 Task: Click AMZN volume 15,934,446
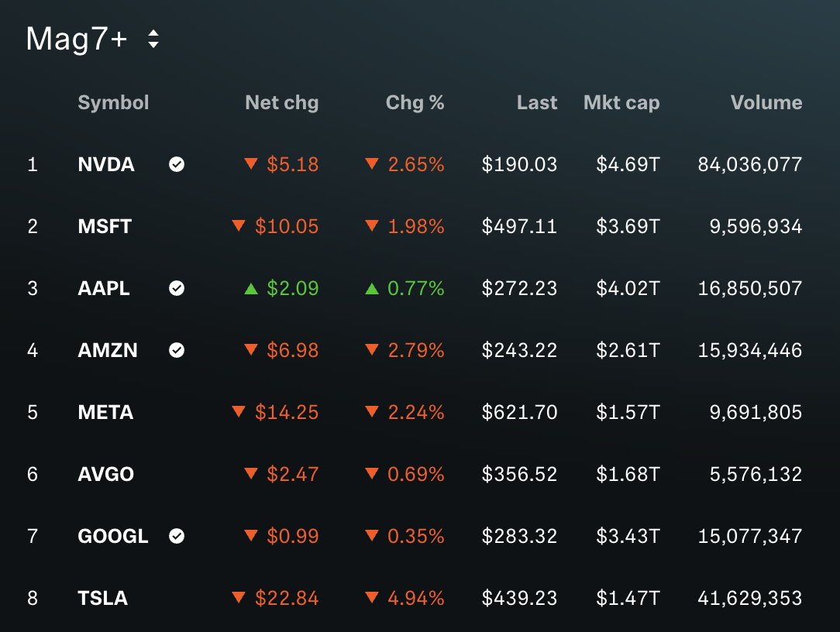[750, 350]
